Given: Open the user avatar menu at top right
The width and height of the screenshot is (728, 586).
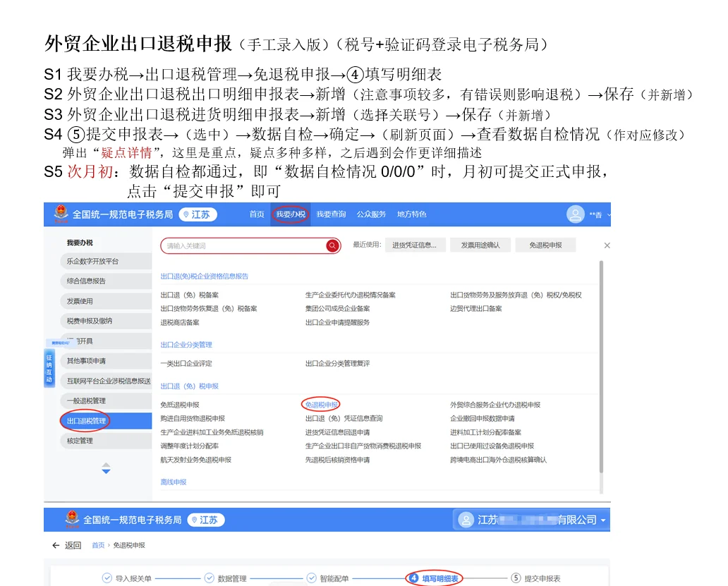Looking at the screenshot, I should [574, 214].
